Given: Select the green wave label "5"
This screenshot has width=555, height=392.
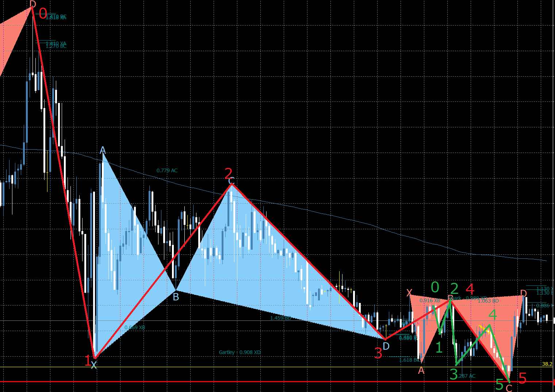Looking at the screenshot, I should (499, 384).
